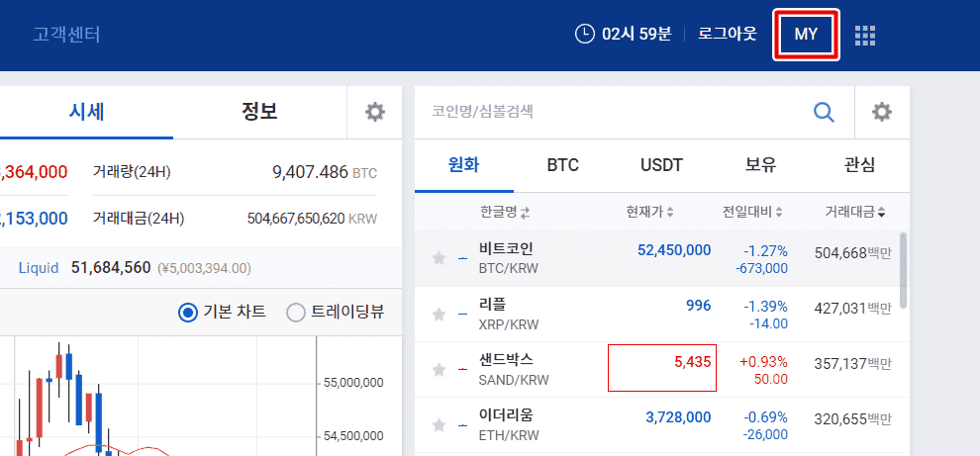Click the MY button
The height and width of the screenshot is (456, 980).
coord(806,35)
